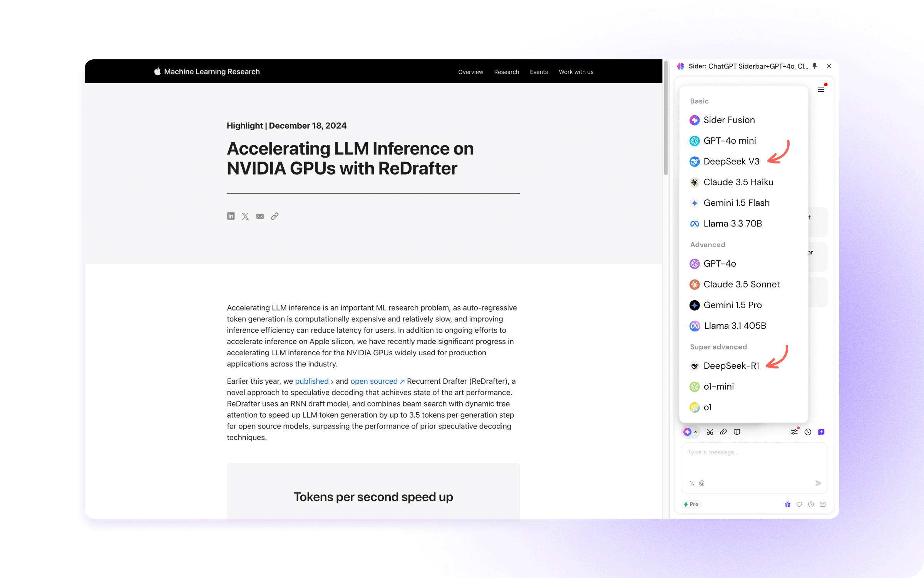Viewport: 924px width, 578px height.
Task: Click the heart favorite icon
Action: 799,504
